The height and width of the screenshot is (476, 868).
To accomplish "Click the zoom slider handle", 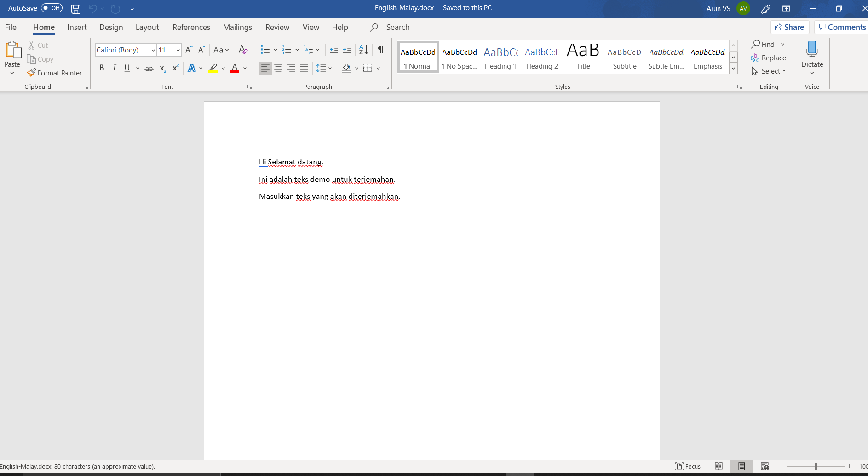I will [816, 466].
